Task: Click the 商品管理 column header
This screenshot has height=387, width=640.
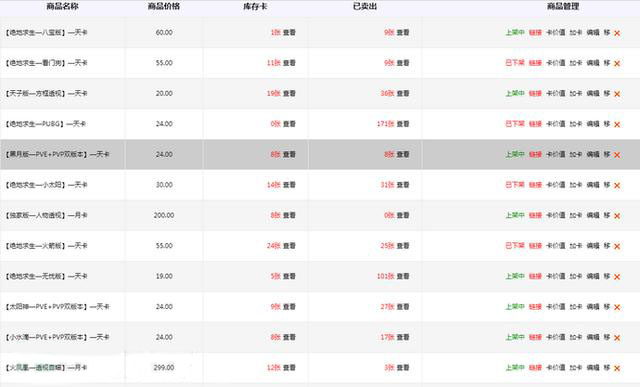Action: click(563, 6)
